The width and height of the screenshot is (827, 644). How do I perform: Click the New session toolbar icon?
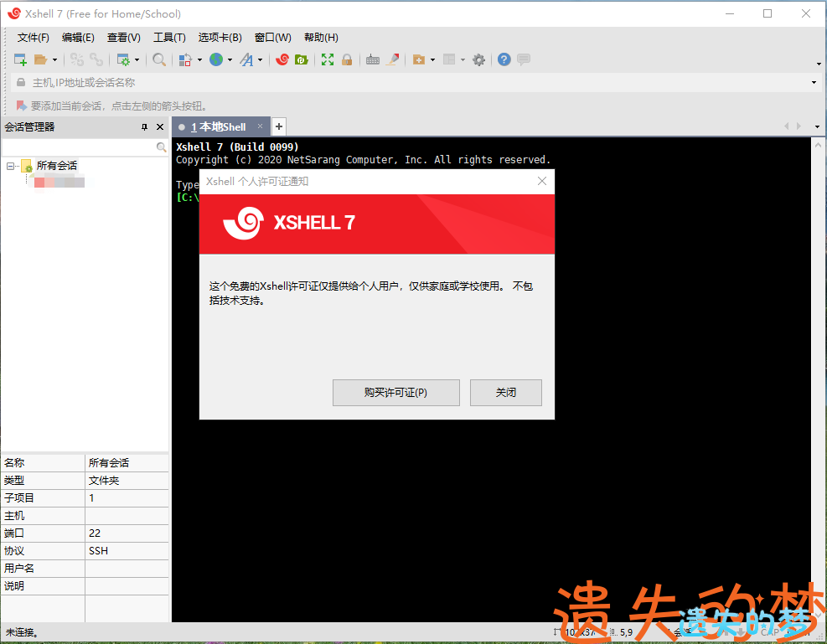point(20,59)
